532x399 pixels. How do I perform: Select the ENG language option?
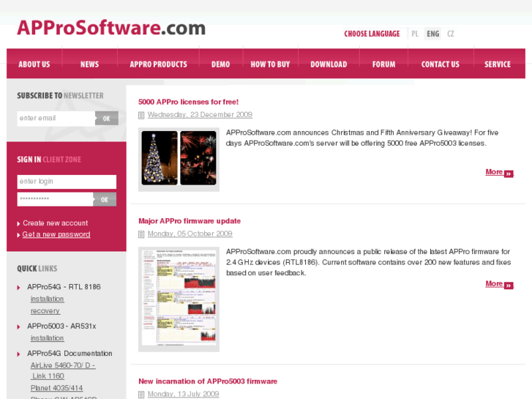pos(432,34)
